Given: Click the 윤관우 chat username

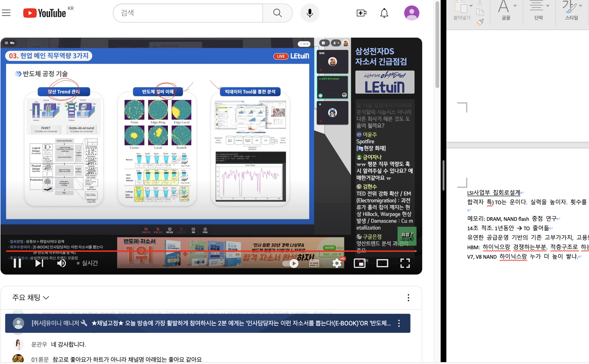Looking at the screenshot, I should (x=39, y=345).
